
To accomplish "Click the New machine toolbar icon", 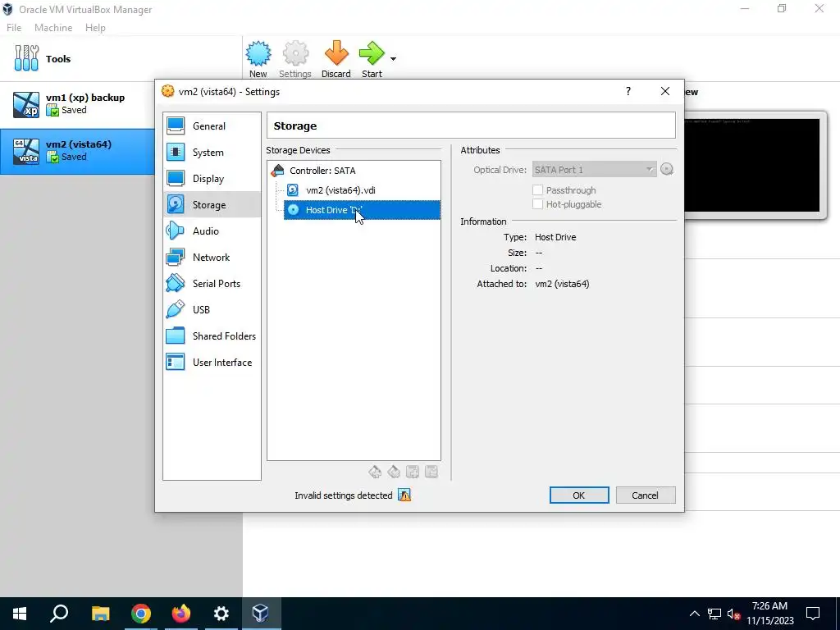I will tap(258, 53).
